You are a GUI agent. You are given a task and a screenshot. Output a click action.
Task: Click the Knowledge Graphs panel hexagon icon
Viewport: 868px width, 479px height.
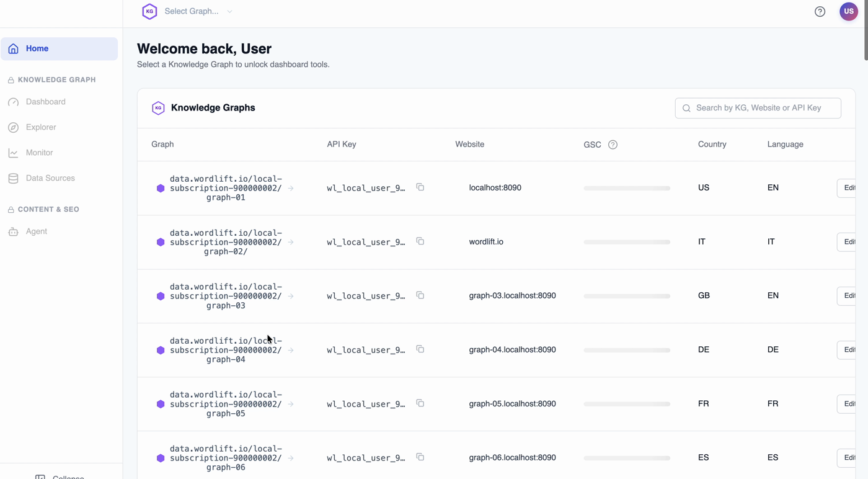(x=158, y=108)
